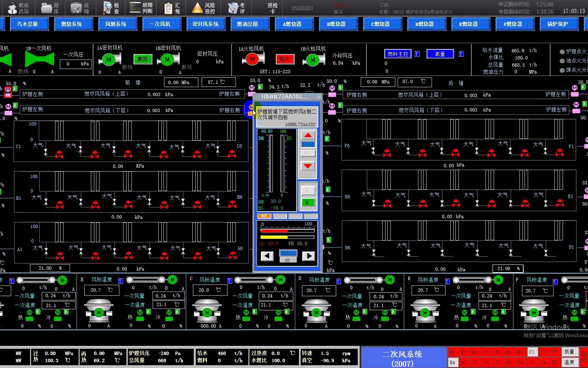
Task: Open the 风险预控 risk warning triangle icon
Action: pyautogui.click(x=197, y=8)
